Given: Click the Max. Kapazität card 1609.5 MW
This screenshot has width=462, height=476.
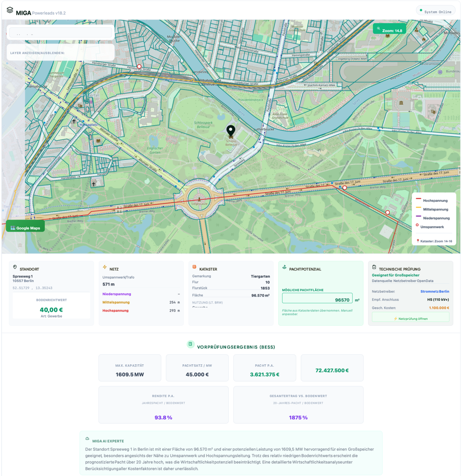Looking at the screenshot, I should point(130,368).
